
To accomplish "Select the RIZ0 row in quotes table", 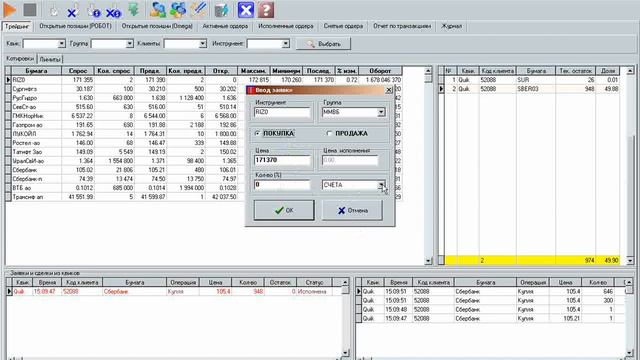I will tap(203, 80).
